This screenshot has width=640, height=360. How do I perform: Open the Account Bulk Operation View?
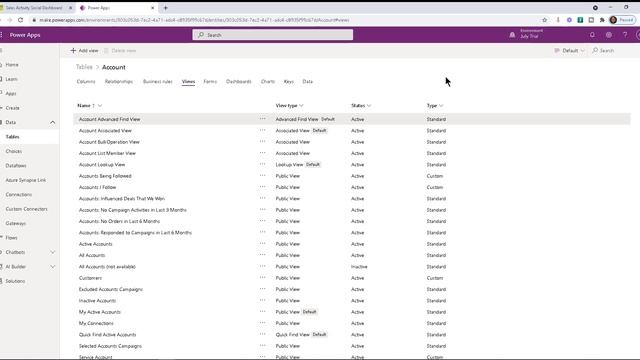coord(109,142)
